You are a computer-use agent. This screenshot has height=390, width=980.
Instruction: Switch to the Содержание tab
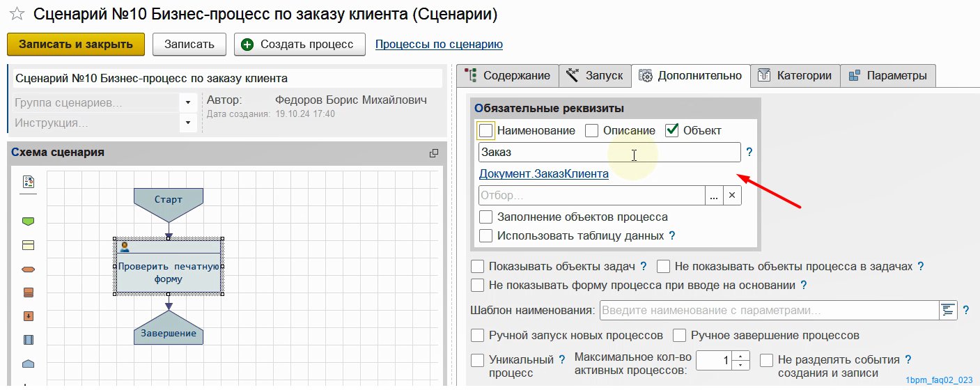pyautogui.click(x=508, y=75)
